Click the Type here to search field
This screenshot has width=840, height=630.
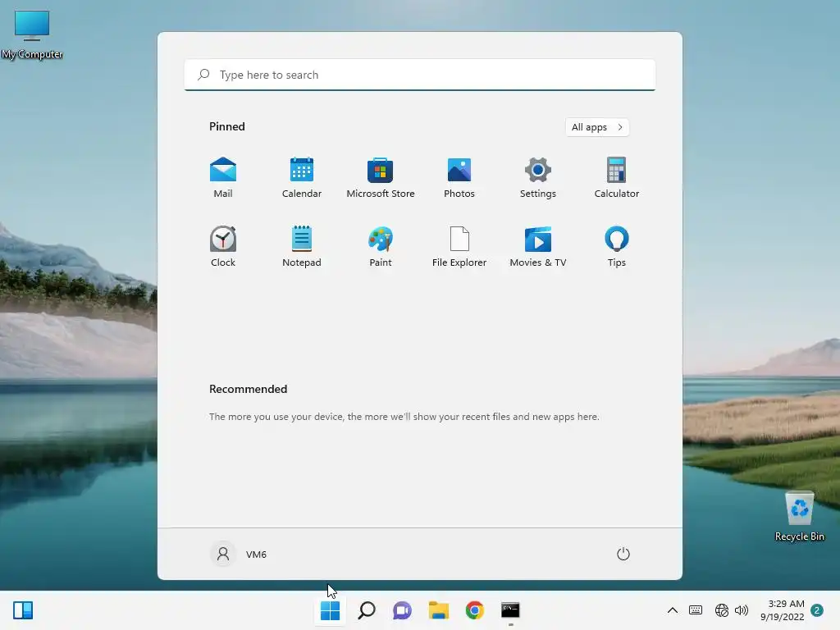420,75
